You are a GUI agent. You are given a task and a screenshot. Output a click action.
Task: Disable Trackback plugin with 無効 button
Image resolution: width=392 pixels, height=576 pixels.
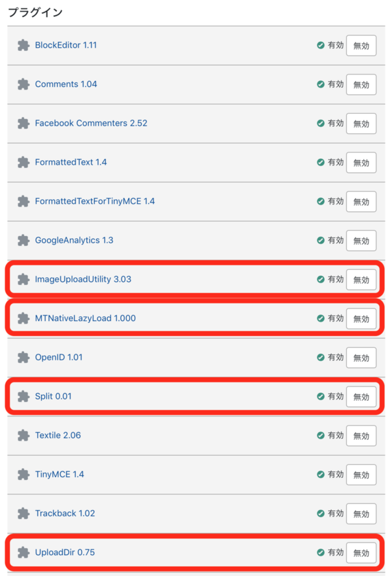361,513
